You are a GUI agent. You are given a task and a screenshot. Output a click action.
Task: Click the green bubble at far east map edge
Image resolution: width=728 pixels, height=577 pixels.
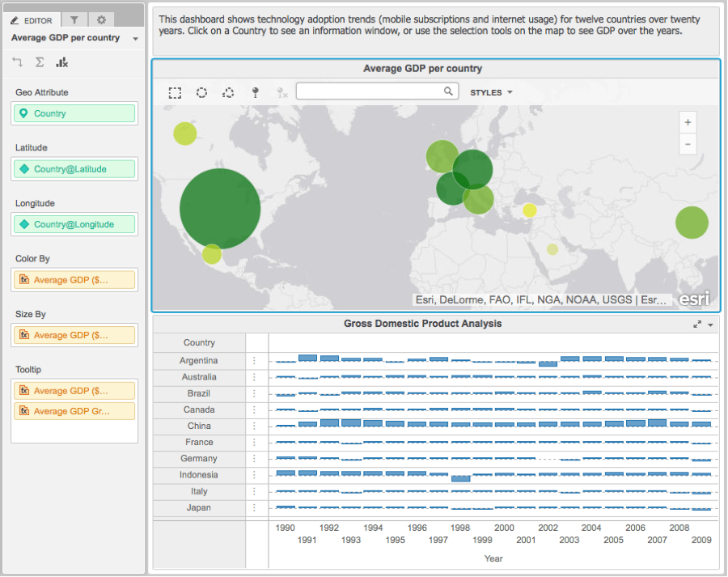[x=692, y=223]
